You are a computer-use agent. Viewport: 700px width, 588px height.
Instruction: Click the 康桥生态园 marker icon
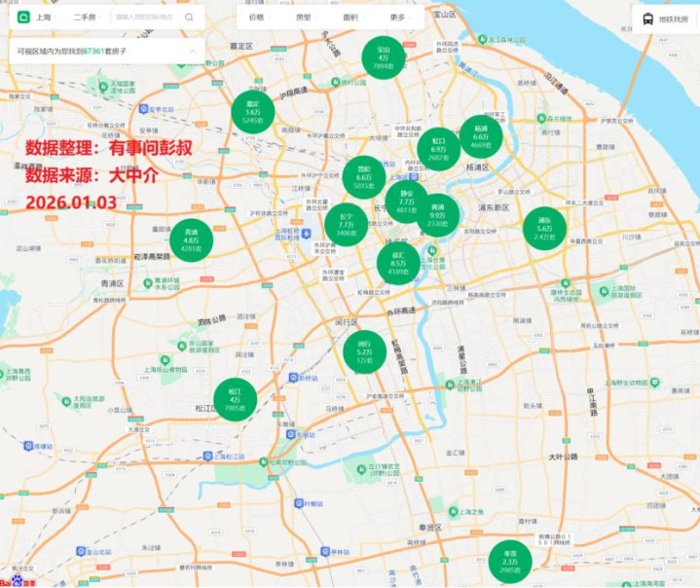[x=566, y=283]
